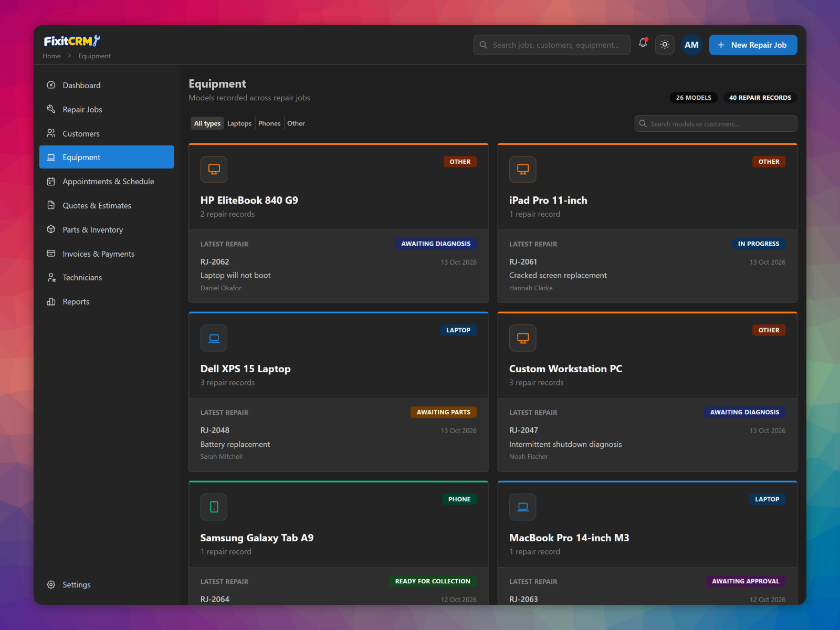Screen dimensions: 840x630
Task: Click the MacBook Pro 14-inch M3 laptop icon
Action: (x=522, y=507)
